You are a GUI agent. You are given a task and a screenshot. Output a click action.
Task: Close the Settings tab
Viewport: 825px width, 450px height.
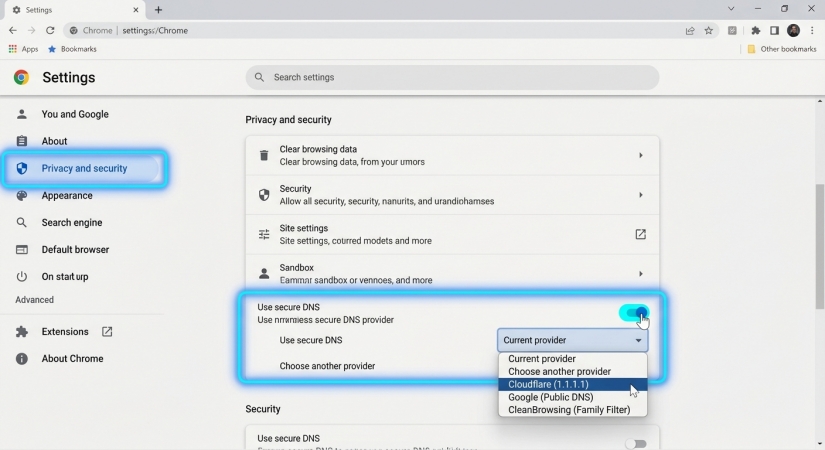click(136, 9)
